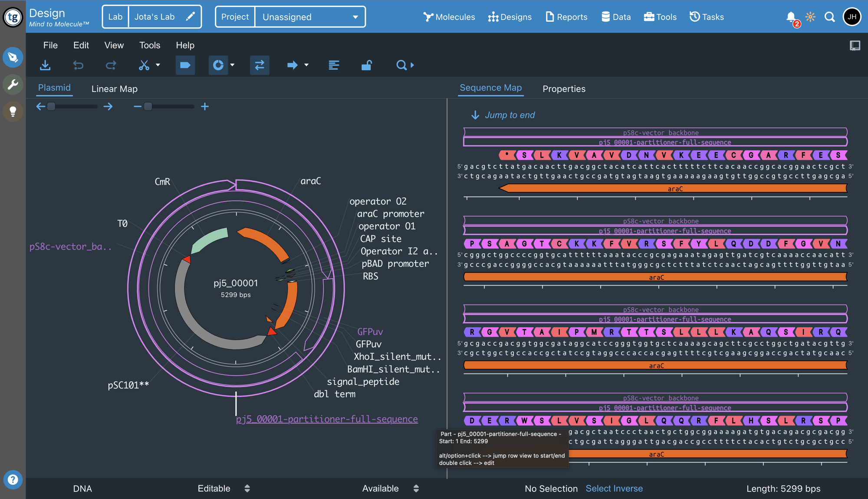The height and width of the screenshot is (499, 868).
Task: Click the alignment/list icon in toolbar
Action: pos(332,65)
